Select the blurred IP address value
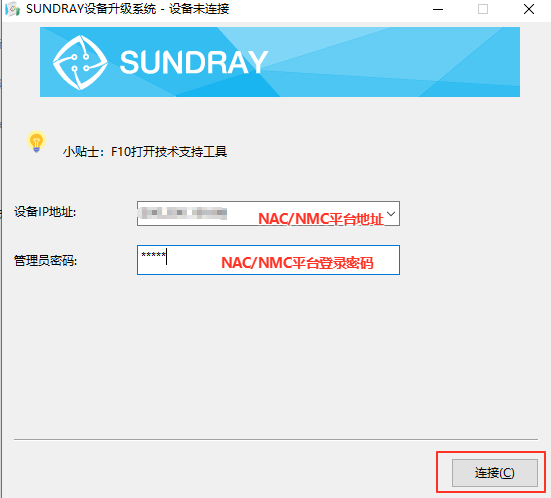Screen dimensions: 551x498 click(x=183, y=213)
